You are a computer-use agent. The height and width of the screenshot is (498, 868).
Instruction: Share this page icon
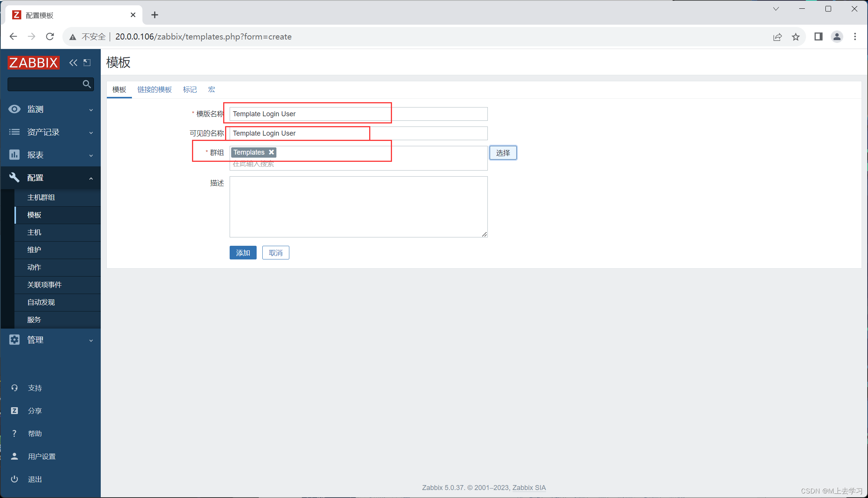778,37
